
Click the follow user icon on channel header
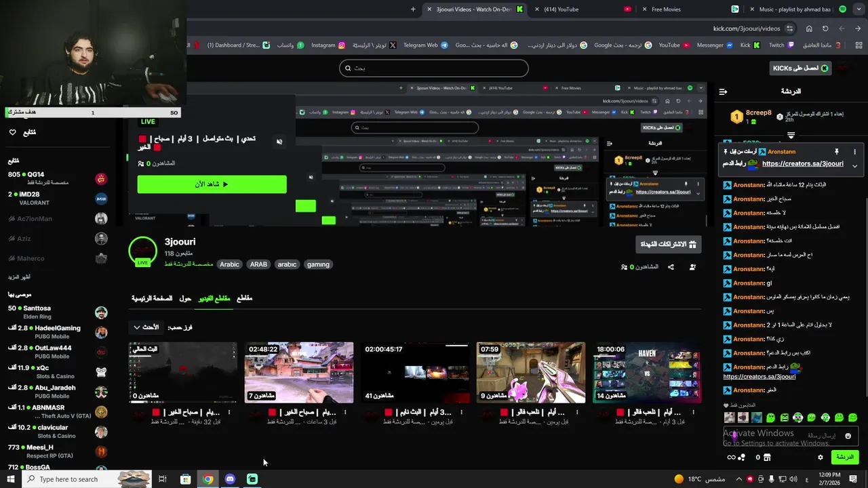692,267
